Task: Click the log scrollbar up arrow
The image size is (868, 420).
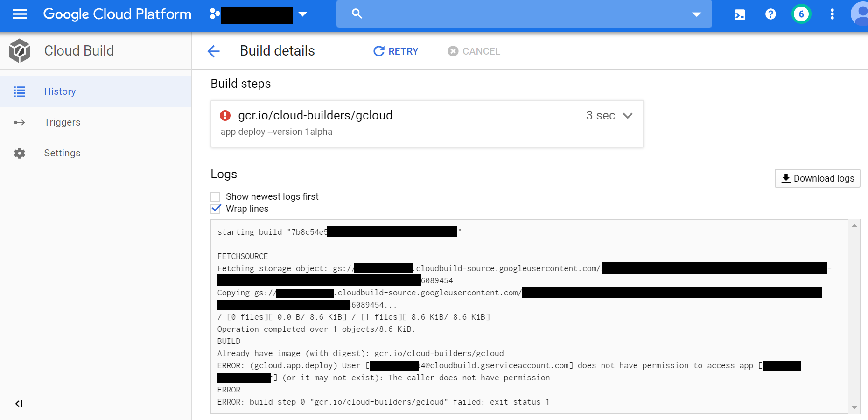Action: click(854, 226)
